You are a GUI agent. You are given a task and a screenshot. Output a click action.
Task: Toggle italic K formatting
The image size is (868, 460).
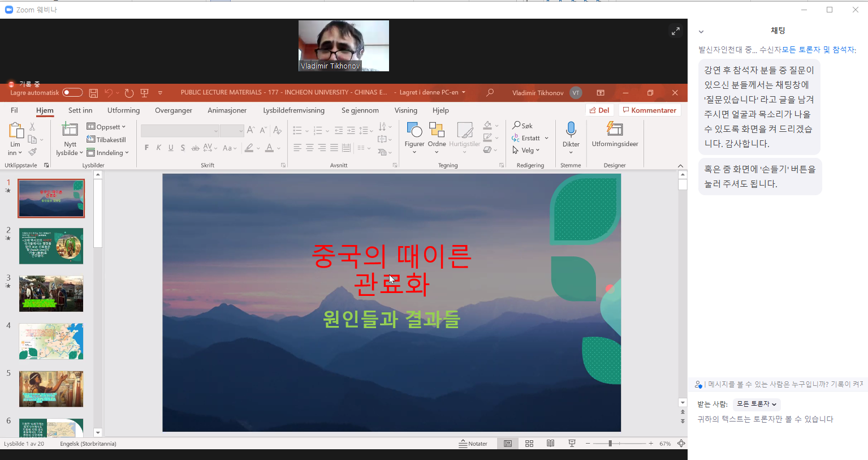(158, 148)
